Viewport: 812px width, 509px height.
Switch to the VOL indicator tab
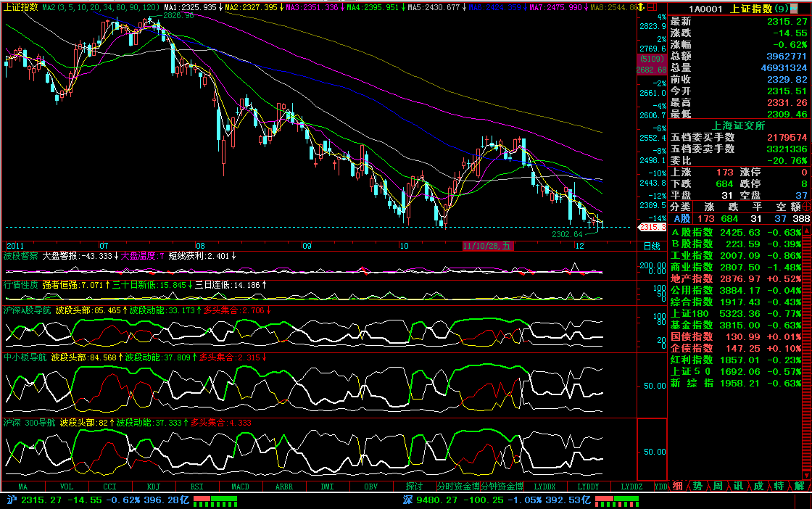66,487
